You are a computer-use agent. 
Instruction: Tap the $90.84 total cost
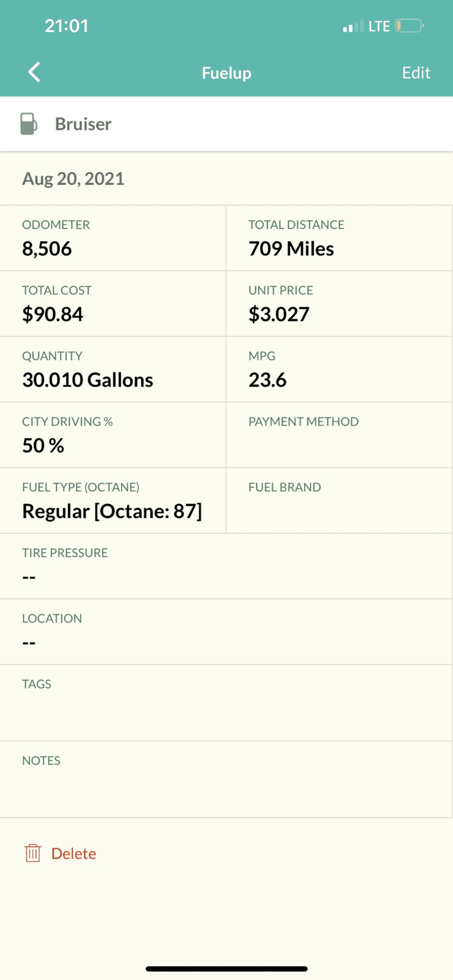(x=53, y=314)
